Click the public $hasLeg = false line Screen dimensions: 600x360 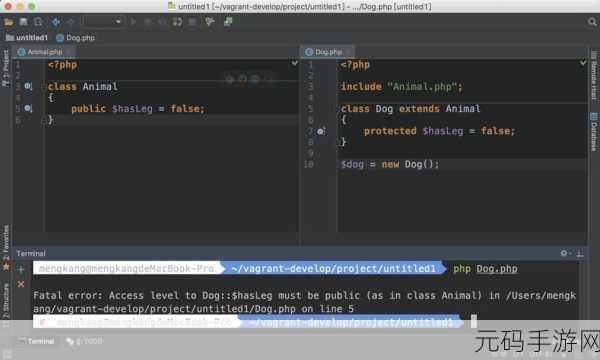tap(138, 109)
